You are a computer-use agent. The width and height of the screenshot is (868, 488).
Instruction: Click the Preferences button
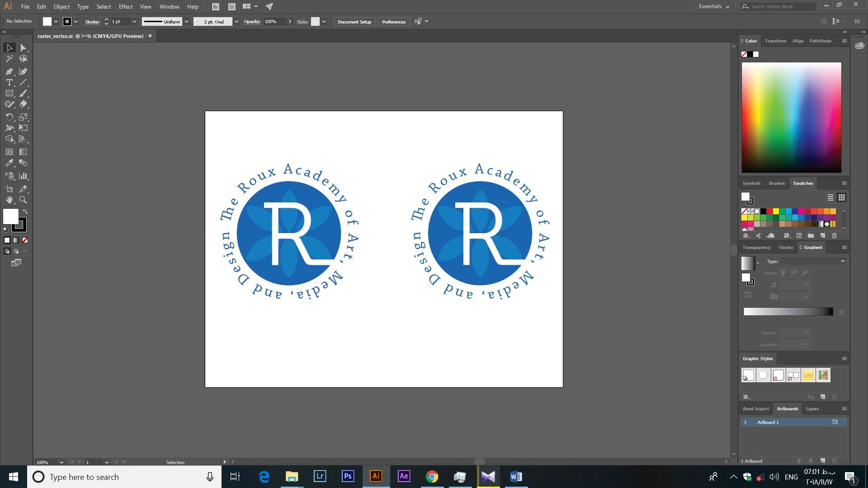(x=393, y=22)
